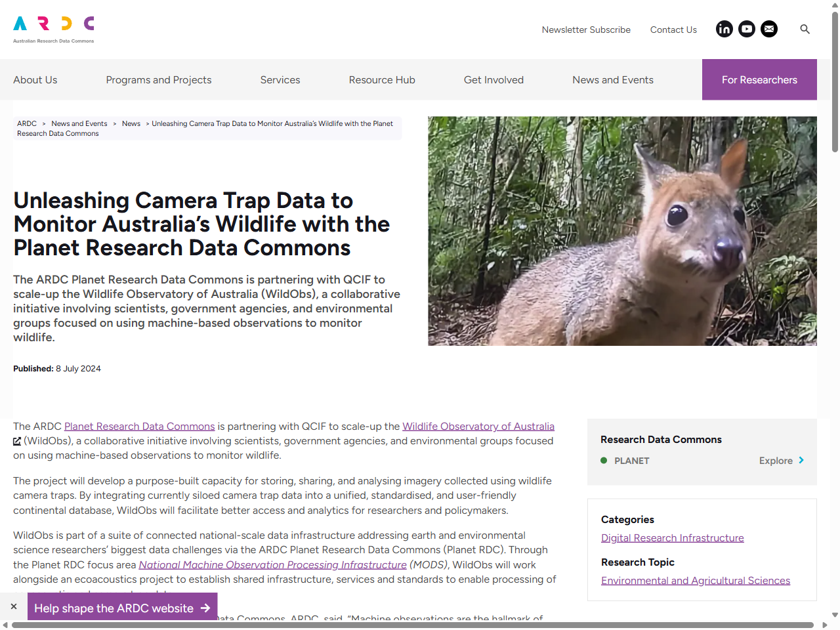Open the Resource Hub navigation dropdown
840x630 pixels.
tap(382, 79)
